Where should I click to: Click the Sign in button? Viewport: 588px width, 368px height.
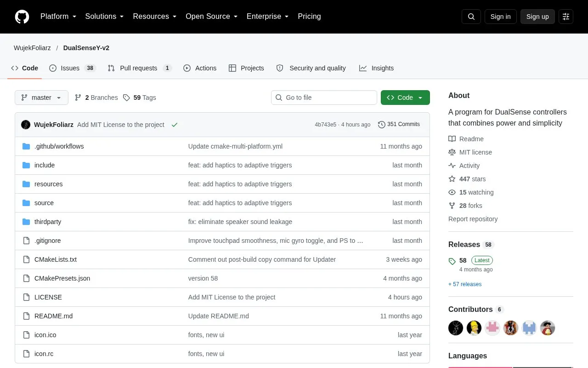(500, 17)
